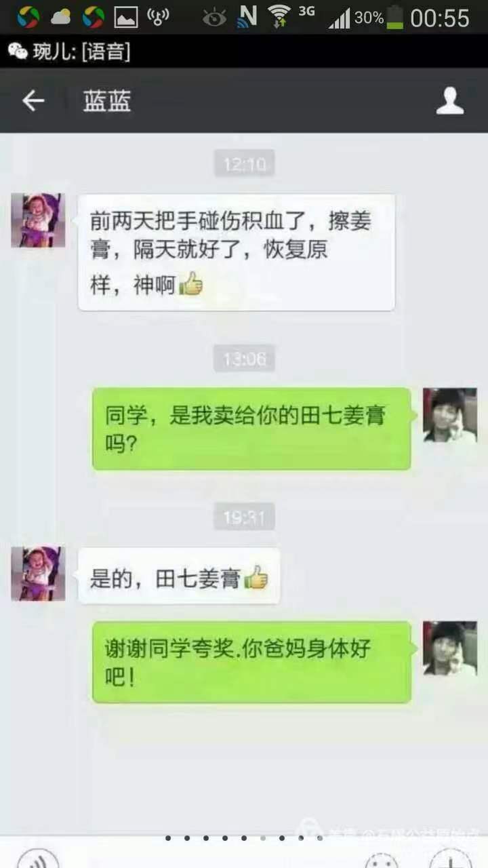488x868 pixels.
Task: Open the emoji smiley picker
Action: pyautogui.click(x=382, y=859)
